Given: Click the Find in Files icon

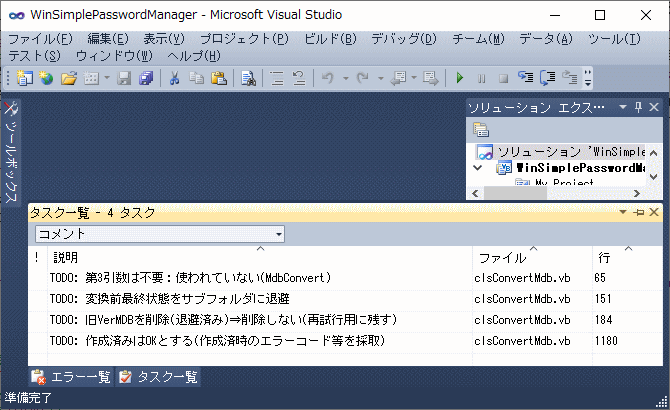Looking at the screenshot, I should tap(248, 78).
